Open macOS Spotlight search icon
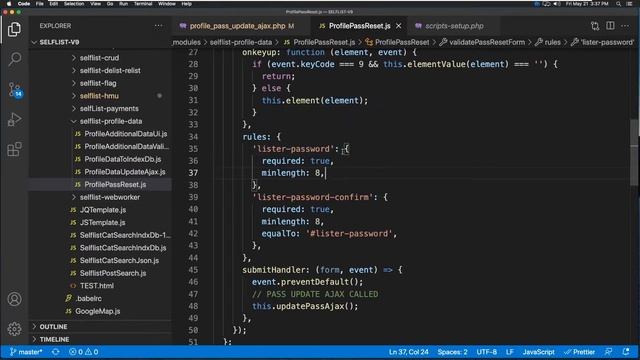The width and height of the screenshot is (640, 360). tap(618, 4)
